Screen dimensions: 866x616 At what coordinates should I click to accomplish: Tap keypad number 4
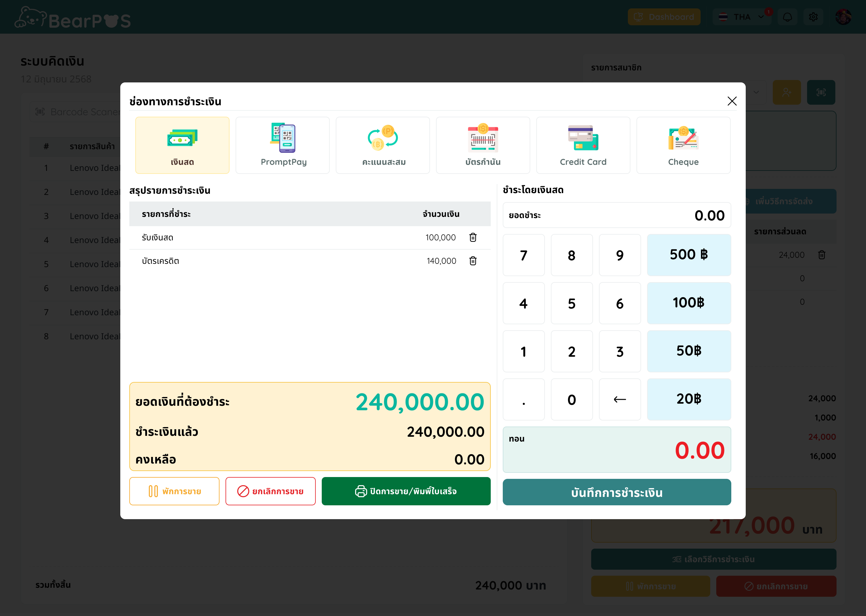(x=524, y=303)
